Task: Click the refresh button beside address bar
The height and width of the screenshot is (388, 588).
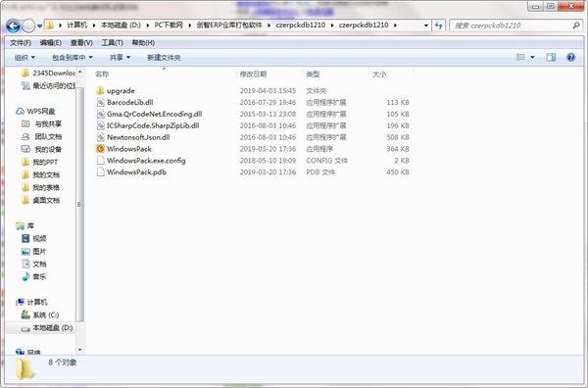Action: click(x=438, y=25)
